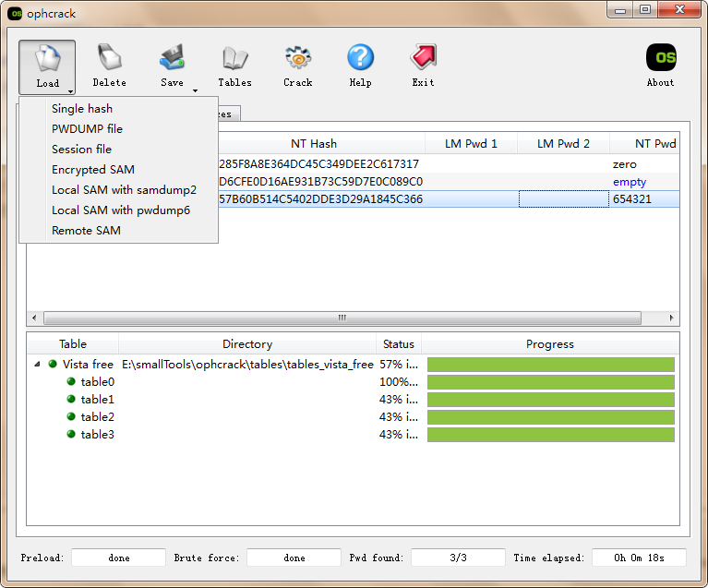Open the About OS logo icon
This screenshot has width=708, height=588.
pos(661,57)
